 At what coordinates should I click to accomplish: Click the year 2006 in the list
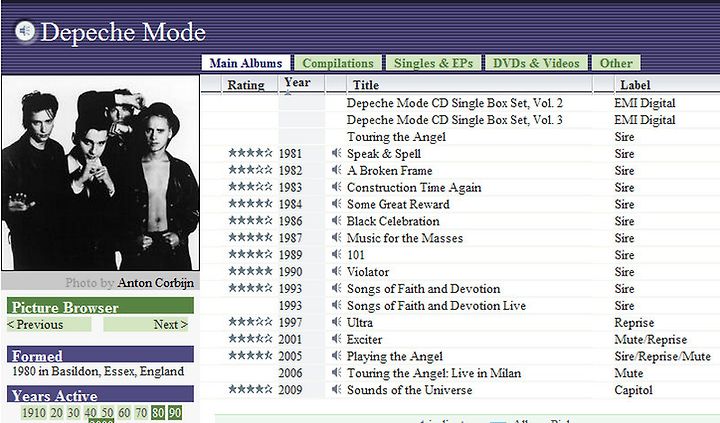point(290,373)
